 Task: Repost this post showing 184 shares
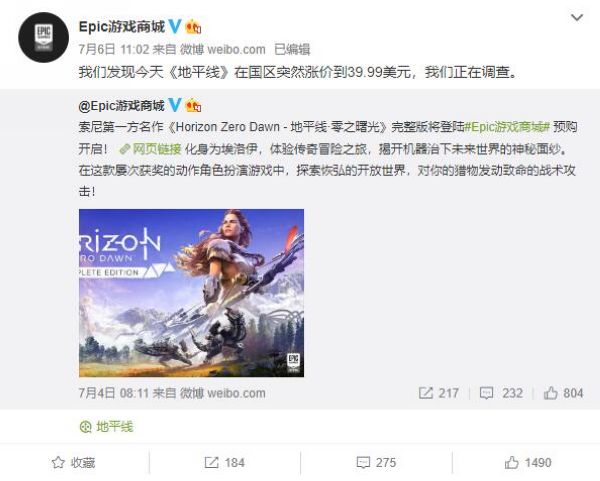pyautogui.click(x=224, y=463)
